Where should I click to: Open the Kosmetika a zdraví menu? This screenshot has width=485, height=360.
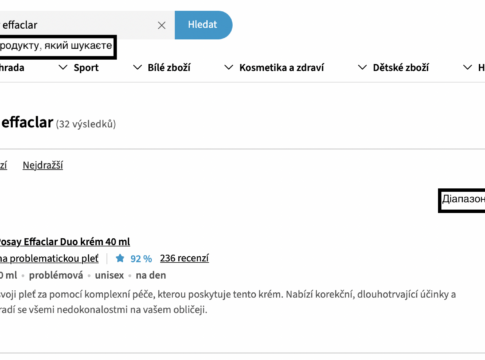(x=281, y=68)
